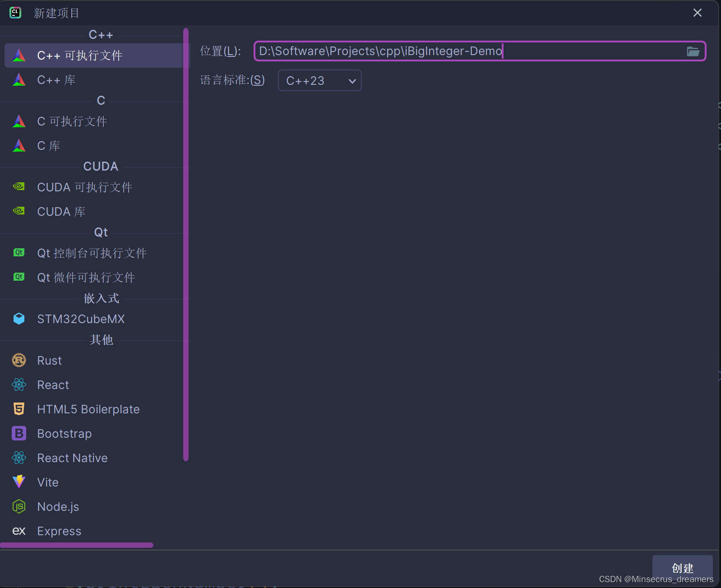Open folder browser icon in location field
This screenshot has height=588, width=721.
[x=693, y=51]
